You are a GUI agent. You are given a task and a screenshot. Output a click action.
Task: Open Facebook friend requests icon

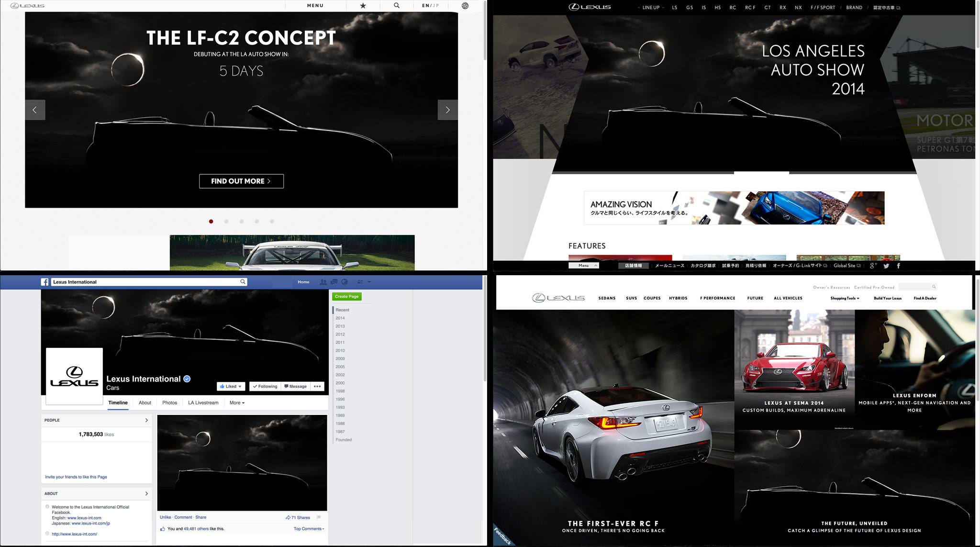coord(323,282)
